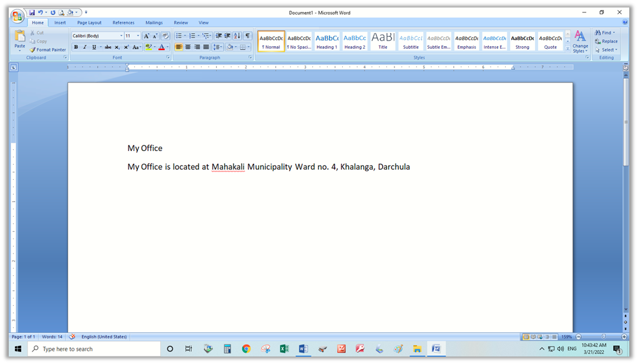The image size is (638, 364).
Task: Go to the Review tab
Action: pos(180,23)
